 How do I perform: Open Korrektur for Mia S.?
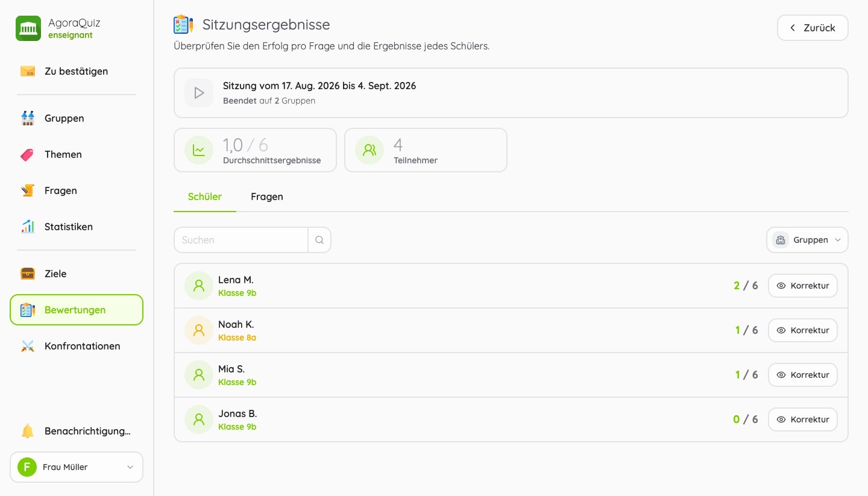tap(803, 375)
